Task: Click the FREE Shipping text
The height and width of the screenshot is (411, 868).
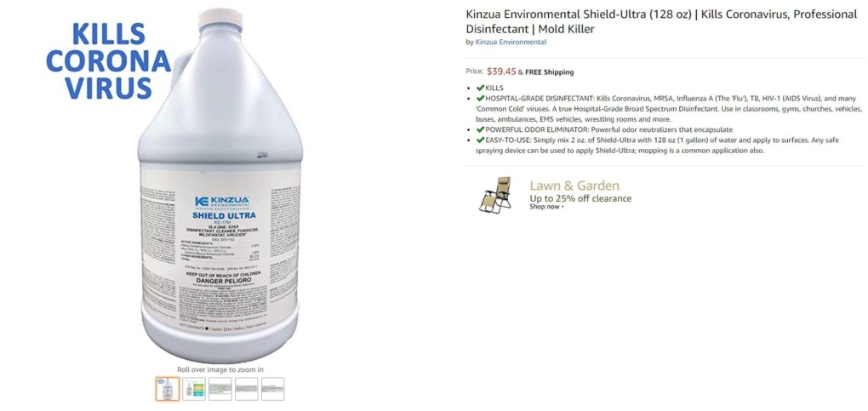Action: 549,72
